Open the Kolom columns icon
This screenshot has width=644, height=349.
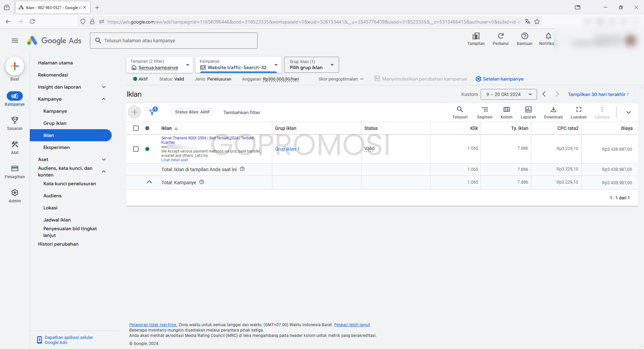click(506, 110)
